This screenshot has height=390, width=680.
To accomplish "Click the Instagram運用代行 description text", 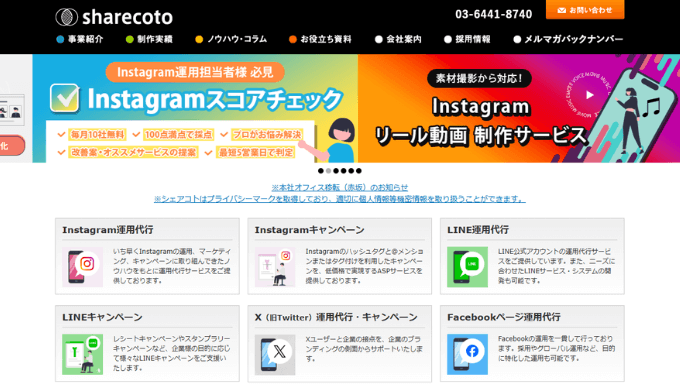I will (172, 266).
